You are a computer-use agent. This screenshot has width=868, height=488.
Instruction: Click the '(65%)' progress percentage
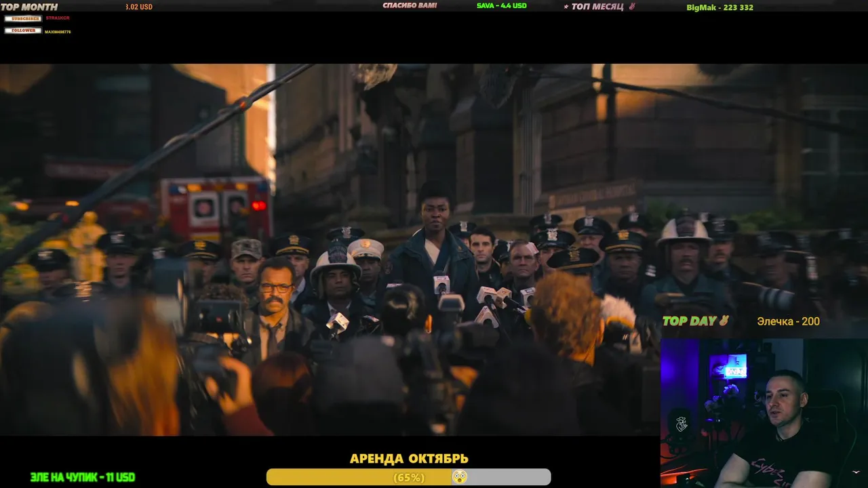pyautogui.click(x=409, y=478)
